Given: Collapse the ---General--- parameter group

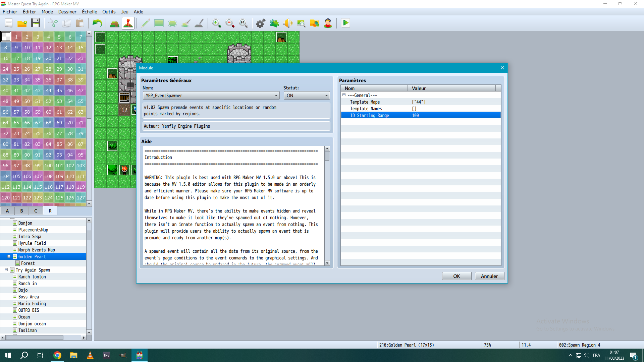Looking at the screenshot, I should 344,95.
